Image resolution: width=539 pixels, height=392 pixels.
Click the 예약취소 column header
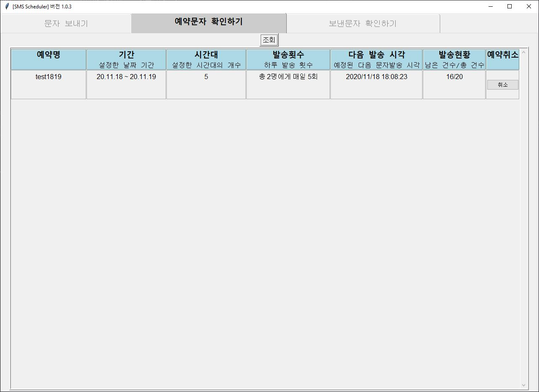point(502,59)
